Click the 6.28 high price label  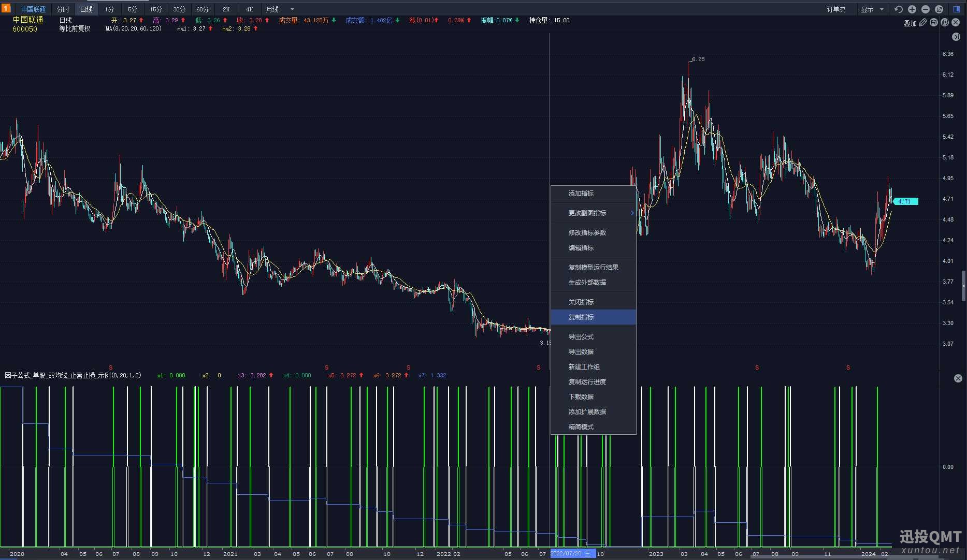698,59
